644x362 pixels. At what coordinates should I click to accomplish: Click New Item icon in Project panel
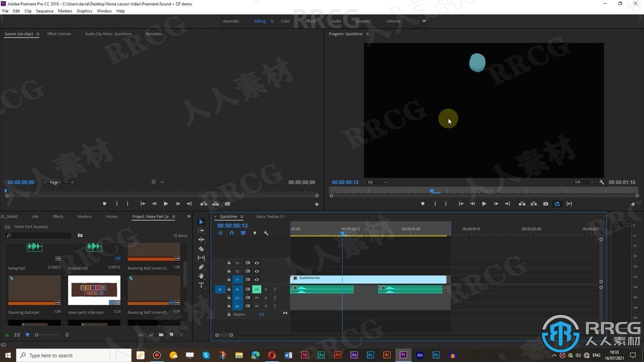(172, 335)
